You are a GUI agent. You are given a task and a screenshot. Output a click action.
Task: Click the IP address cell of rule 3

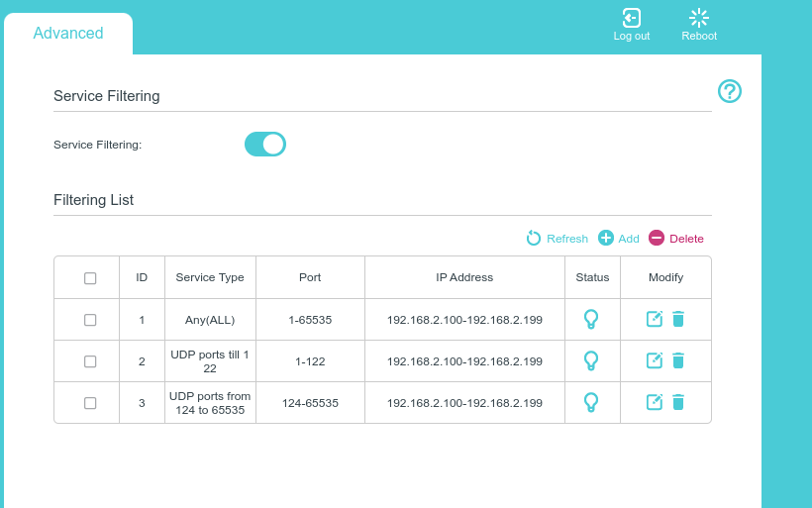(464, 403)
